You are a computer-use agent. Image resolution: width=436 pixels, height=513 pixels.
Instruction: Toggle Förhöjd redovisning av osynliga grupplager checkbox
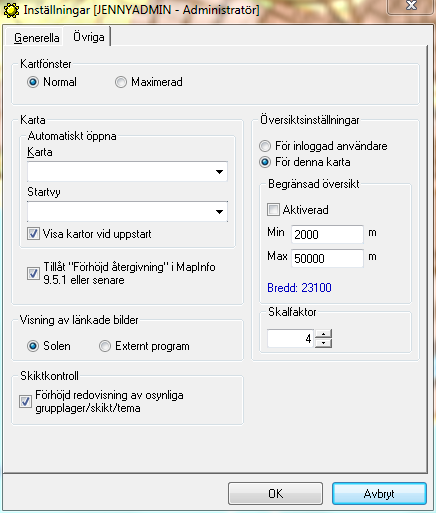click(25, 401)
